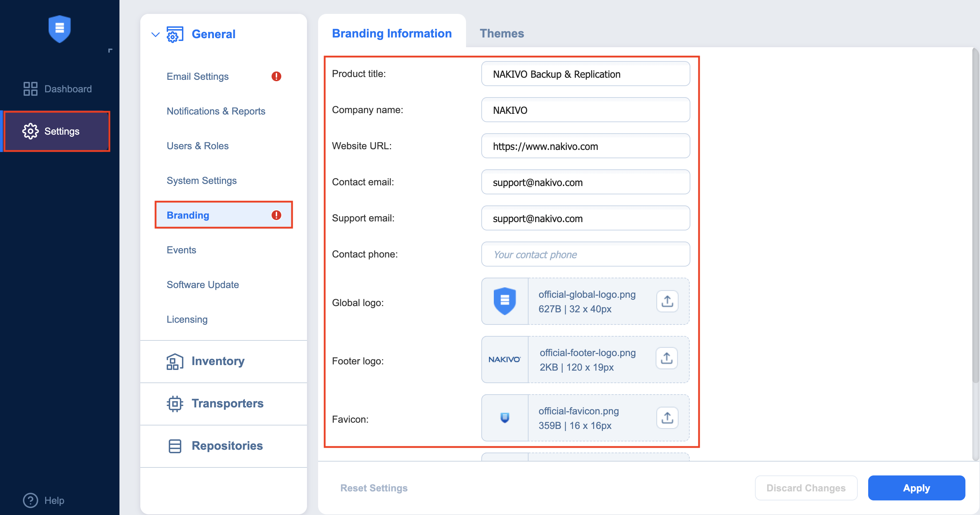Click the official-footer-logo.png thumbnail preview
Screen dimensions: 980x515
click(505, 360)
